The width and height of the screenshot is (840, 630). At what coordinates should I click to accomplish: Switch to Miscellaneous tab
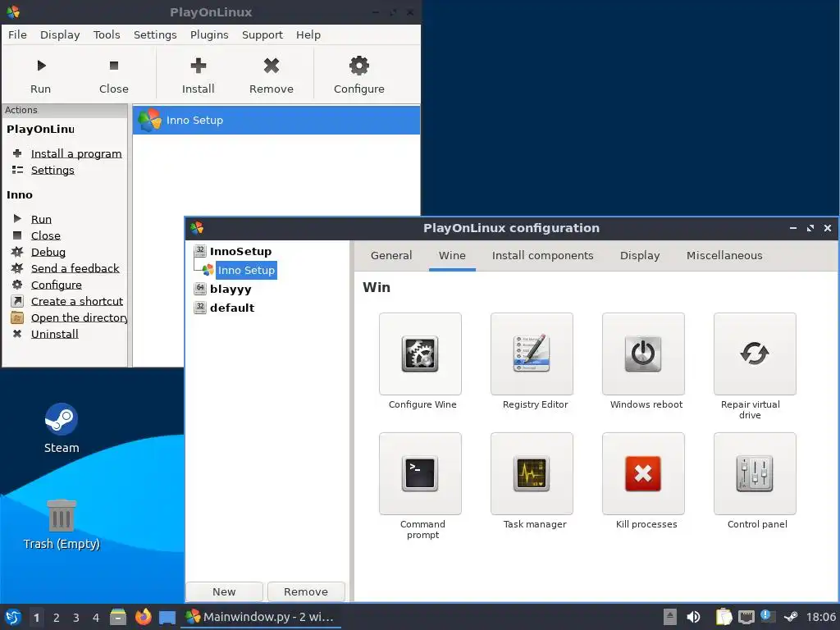724,256
